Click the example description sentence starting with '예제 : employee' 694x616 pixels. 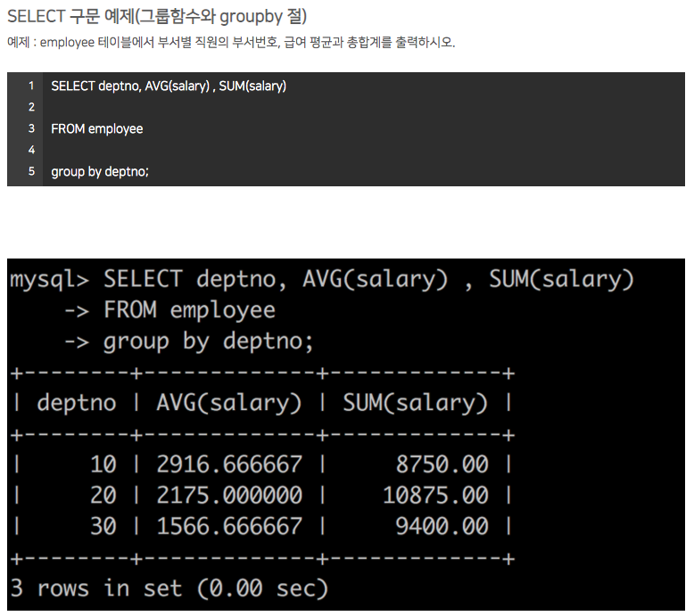231,43
